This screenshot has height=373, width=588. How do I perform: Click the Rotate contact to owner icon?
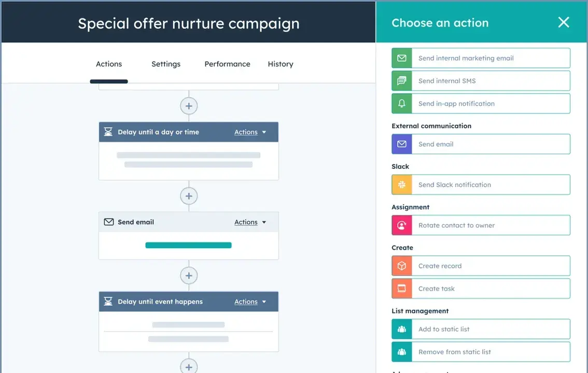[401, 225]
